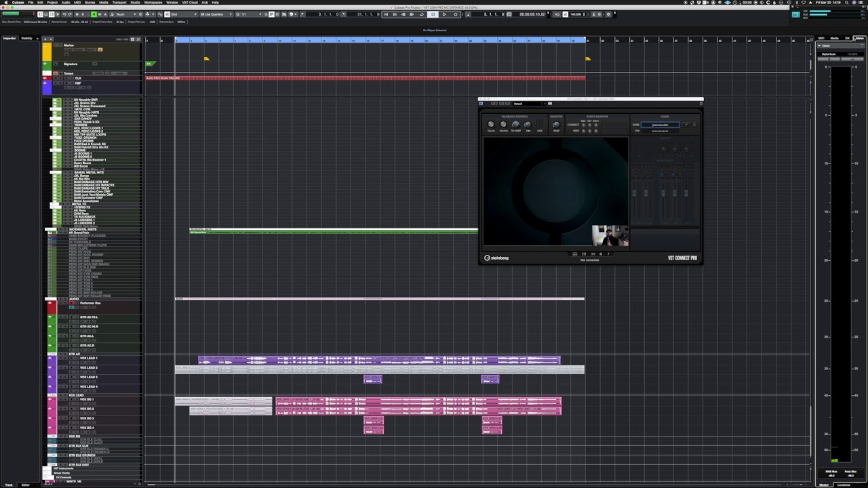Click the Fast Forward transport button

(x=412, y=14)
